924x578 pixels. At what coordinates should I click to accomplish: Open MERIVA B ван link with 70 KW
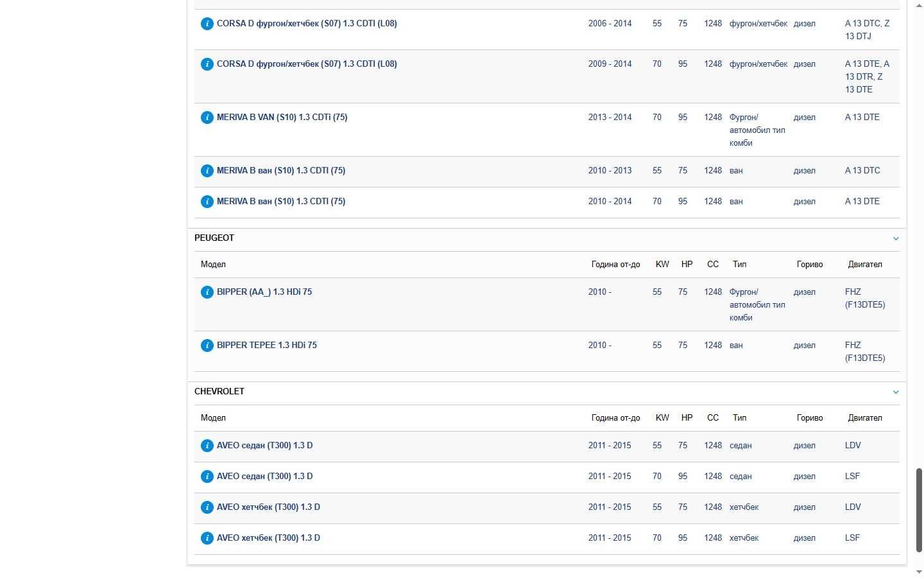coord(281,201)
